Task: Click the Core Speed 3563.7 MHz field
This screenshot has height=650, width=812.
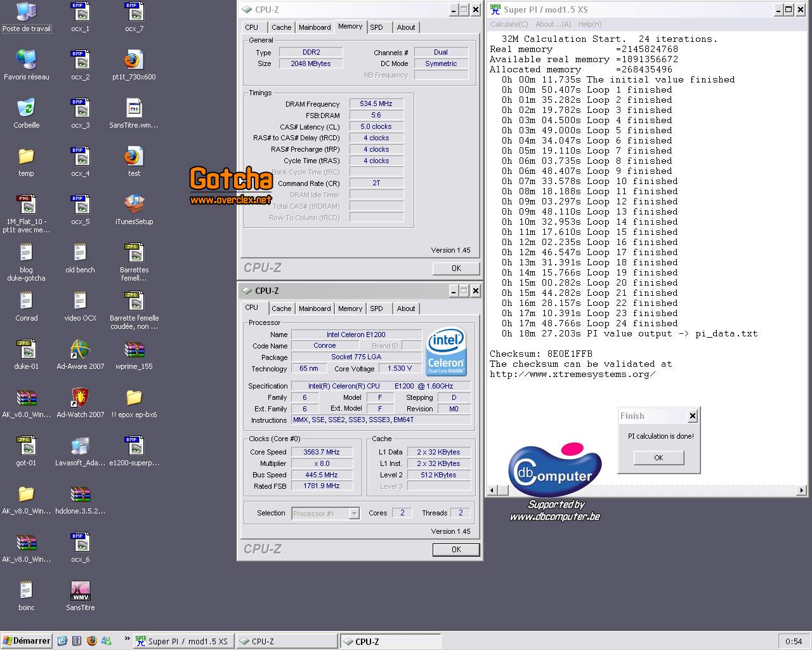Action: coord(321,452)
